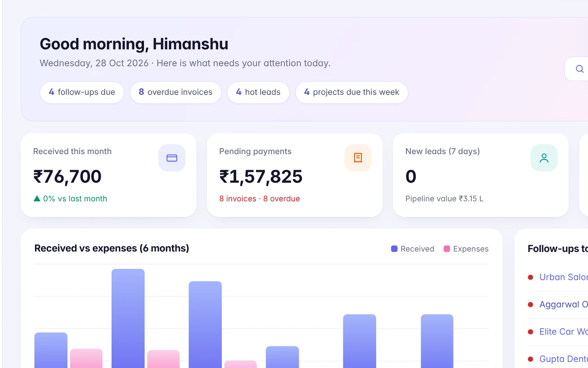Image resolution: width=588 pixels, height=368 pixels.
Task: Click the search magnifier icon
Action: pos(579,69)
